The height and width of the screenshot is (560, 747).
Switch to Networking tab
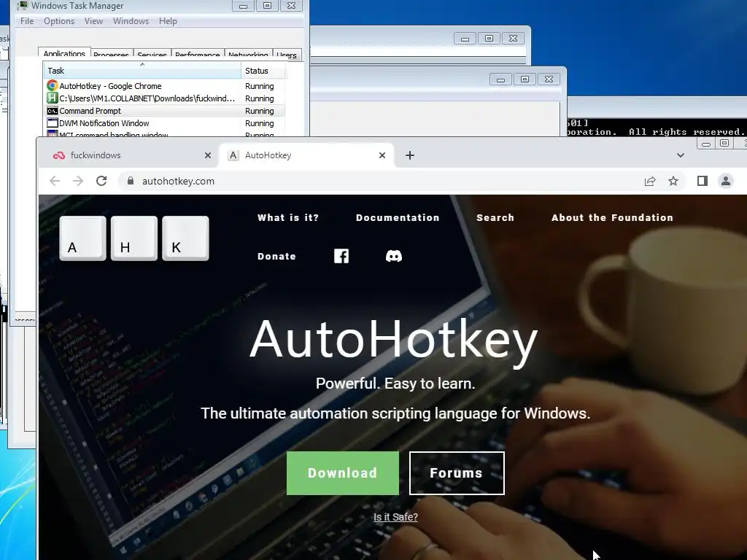point(248,55)
